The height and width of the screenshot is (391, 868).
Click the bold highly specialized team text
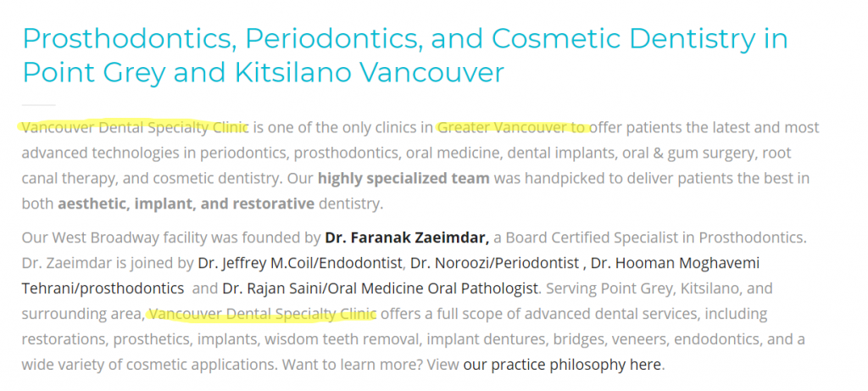click(403, 179)
